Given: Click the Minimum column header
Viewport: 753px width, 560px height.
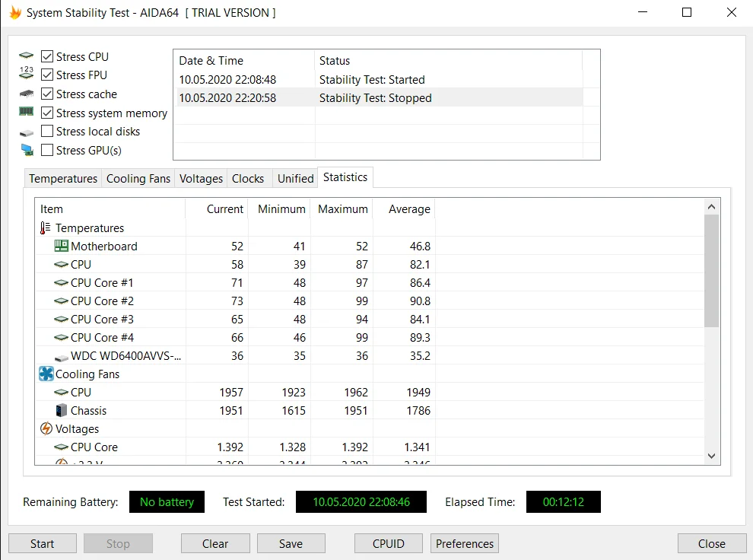Looking at the screenshot, I should 279,209.
